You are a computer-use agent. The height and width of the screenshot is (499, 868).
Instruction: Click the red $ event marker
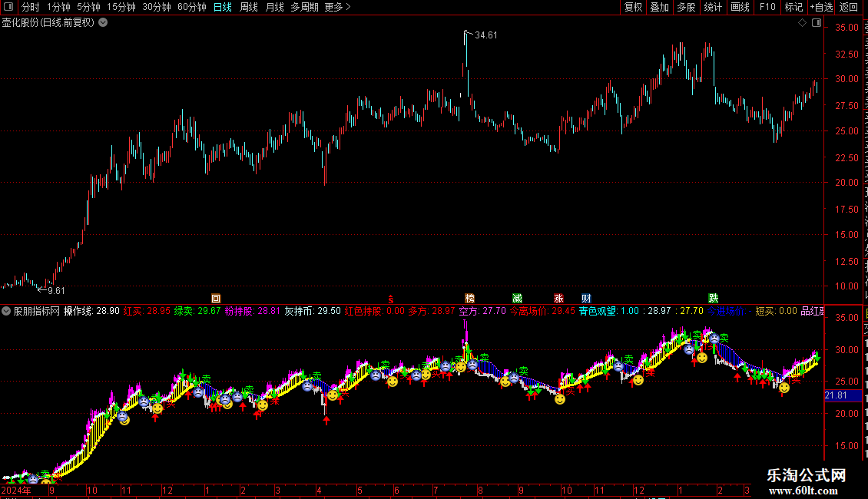click(391, 299)
